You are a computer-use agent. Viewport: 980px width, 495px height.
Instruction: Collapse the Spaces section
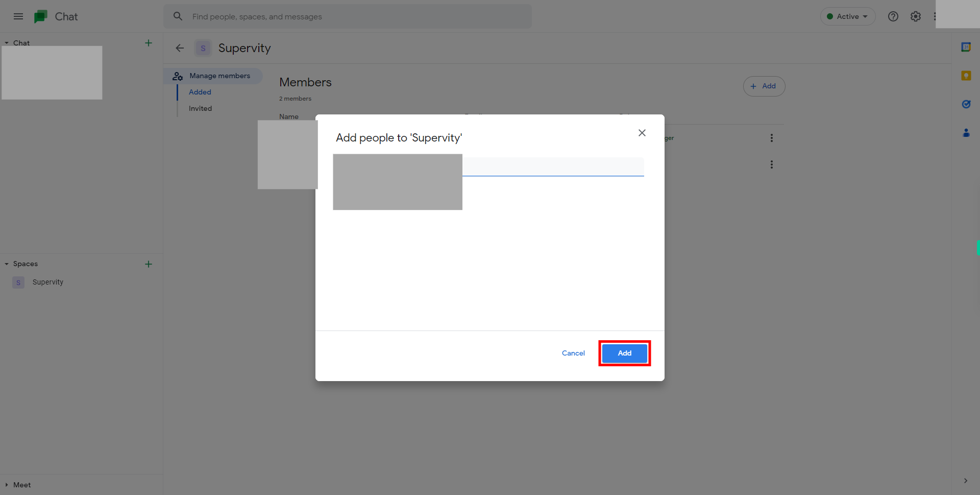7,264
